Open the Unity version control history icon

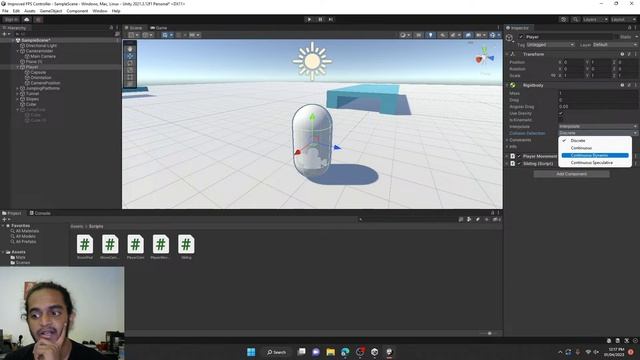click(563, 19)
